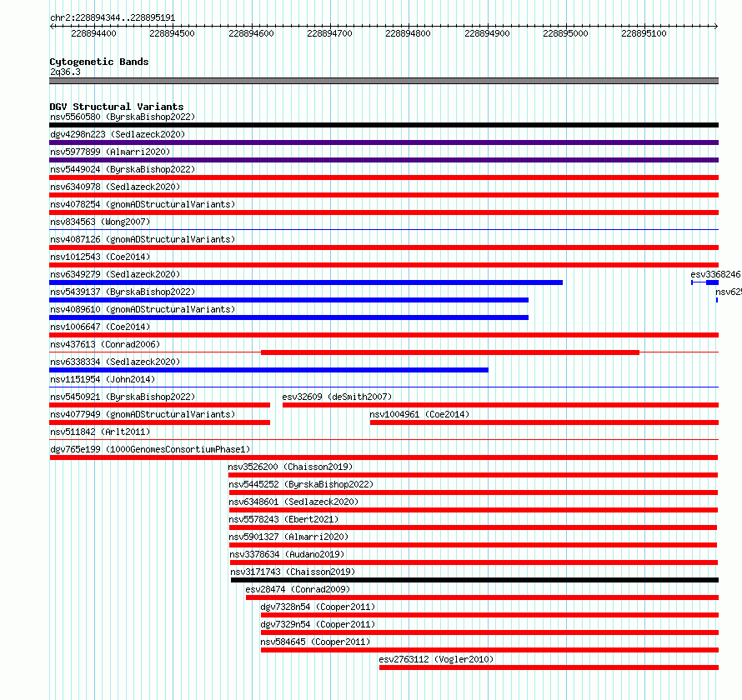Open the nsv1004961 (Coe2014) label

[419, 414]
